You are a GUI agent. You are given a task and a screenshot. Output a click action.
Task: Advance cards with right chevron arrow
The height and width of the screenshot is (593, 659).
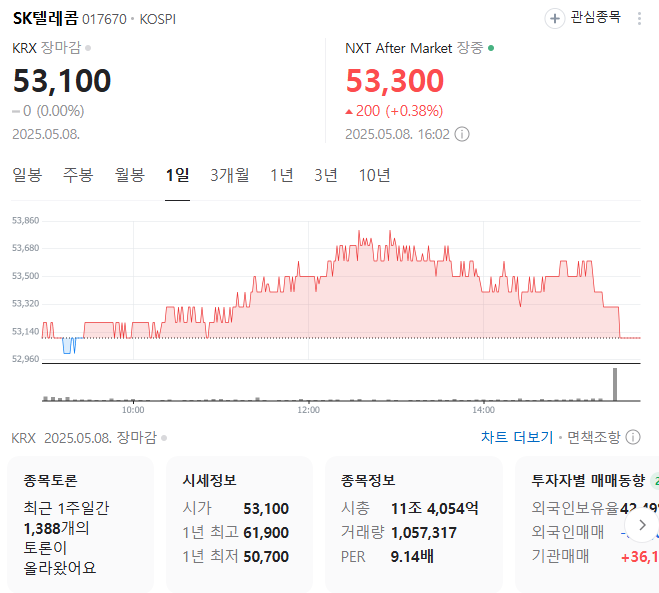tap(642, 524)
